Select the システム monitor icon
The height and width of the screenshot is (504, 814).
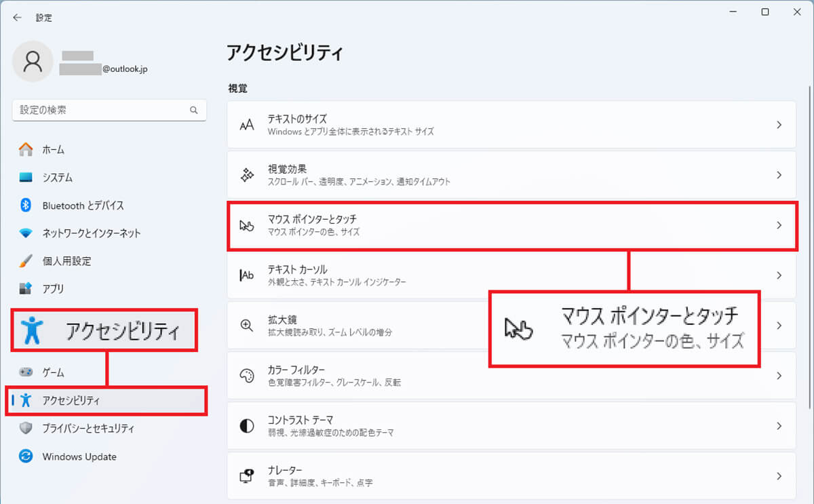click(x=26, y=178)
